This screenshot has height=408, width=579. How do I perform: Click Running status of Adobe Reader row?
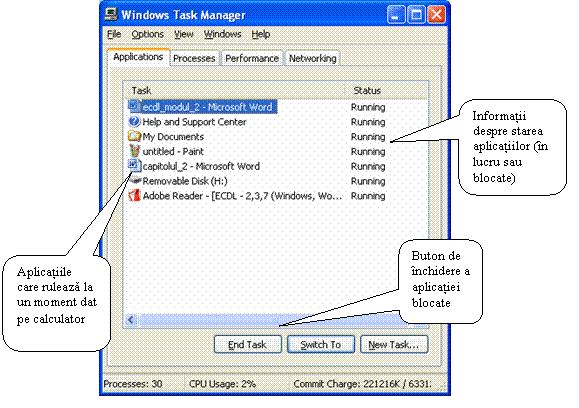[x=368, y=196]
